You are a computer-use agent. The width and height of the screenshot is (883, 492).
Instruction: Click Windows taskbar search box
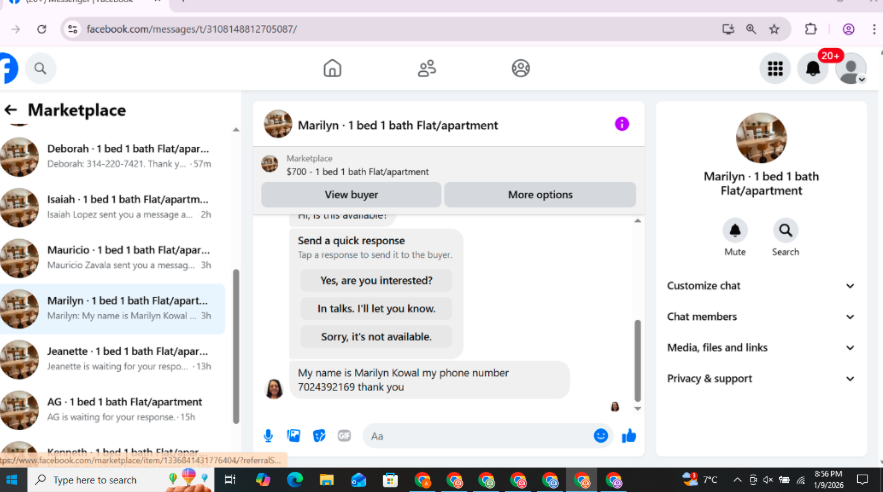point(121,480)
